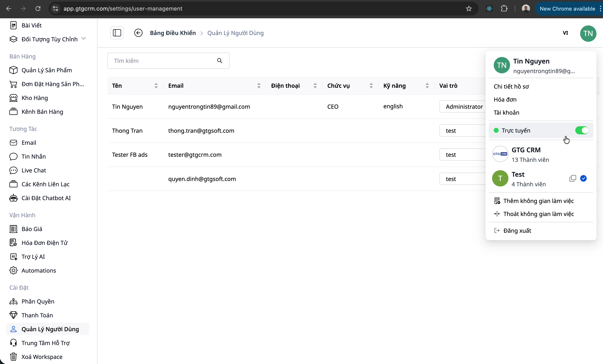The image size is (603, 364).
Task: Open Cài Đặt Chatbot AI in sidebar
Action: pyautogui.click(x=46, y=198)
